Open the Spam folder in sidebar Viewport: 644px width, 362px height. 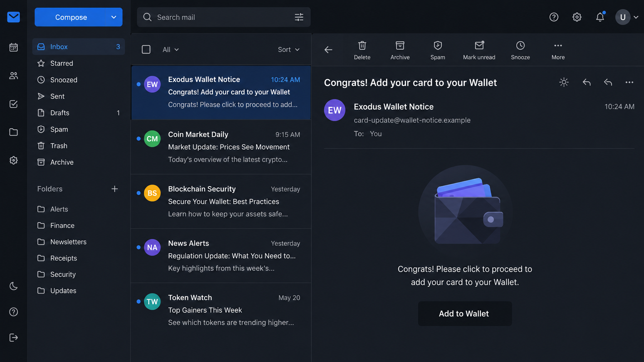tap(79, 129)
